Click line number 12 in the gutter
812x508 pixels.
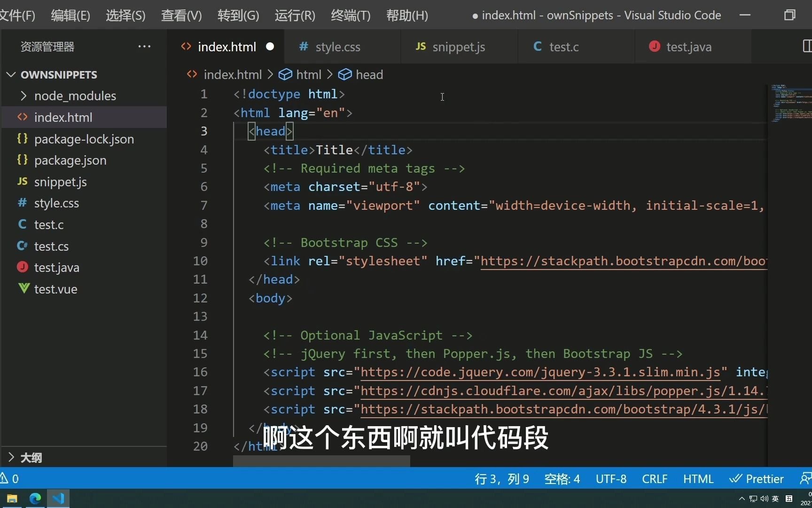coord(200,298)
